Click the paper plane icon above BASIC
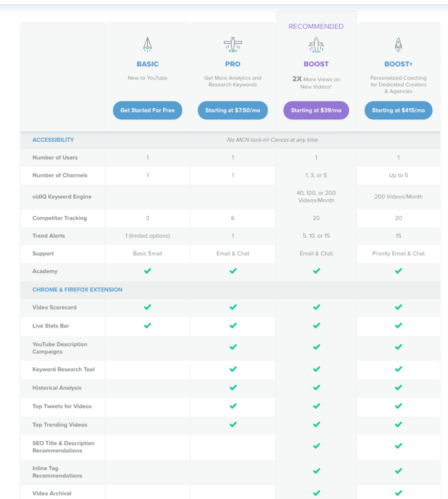 147,44
